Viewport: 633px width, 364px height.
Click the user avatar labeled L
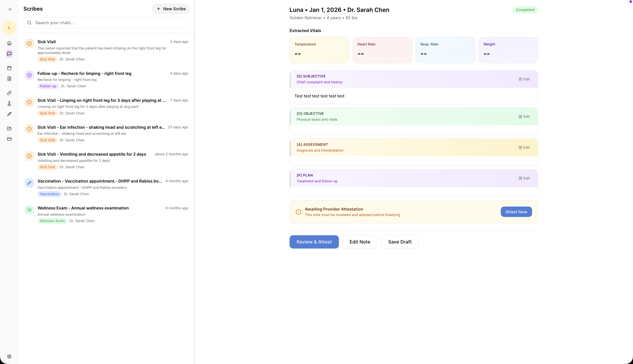(x=9, y=27)
